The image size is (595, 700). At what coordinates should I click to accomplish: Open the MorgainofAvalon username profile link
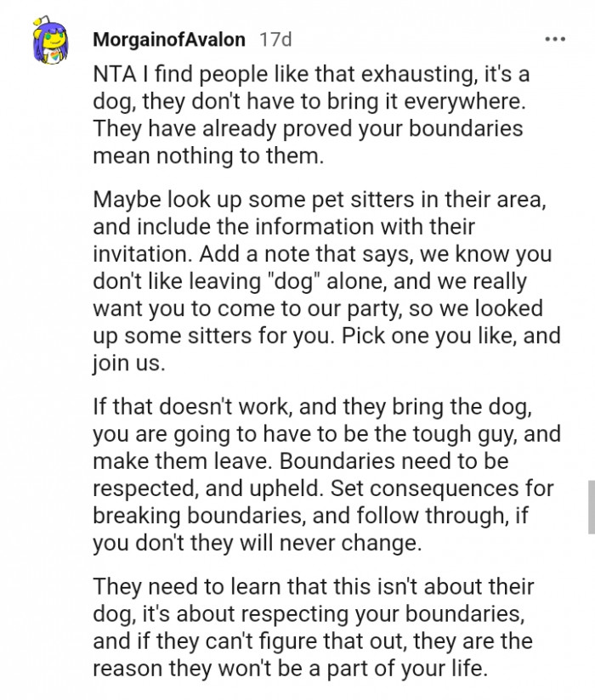[171, 40]
